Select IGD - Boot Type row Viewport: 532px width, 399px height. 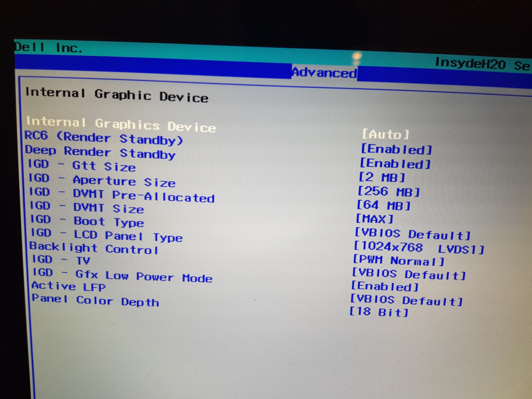(87, 221)
